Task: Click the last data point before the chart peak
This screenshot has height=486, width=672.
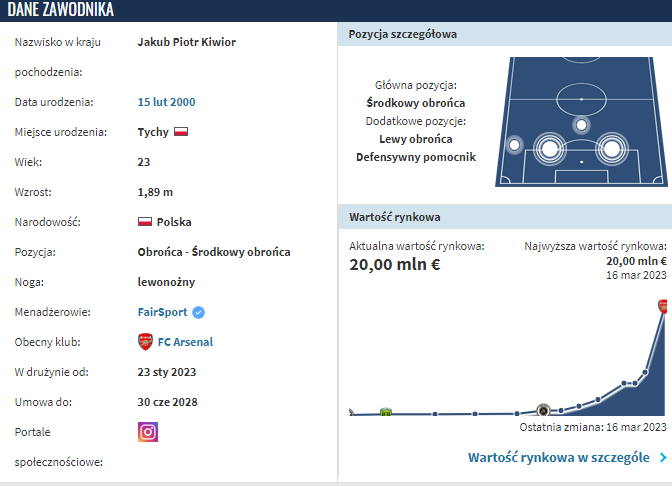Action: pyautogui.click(x=645, y=372)
